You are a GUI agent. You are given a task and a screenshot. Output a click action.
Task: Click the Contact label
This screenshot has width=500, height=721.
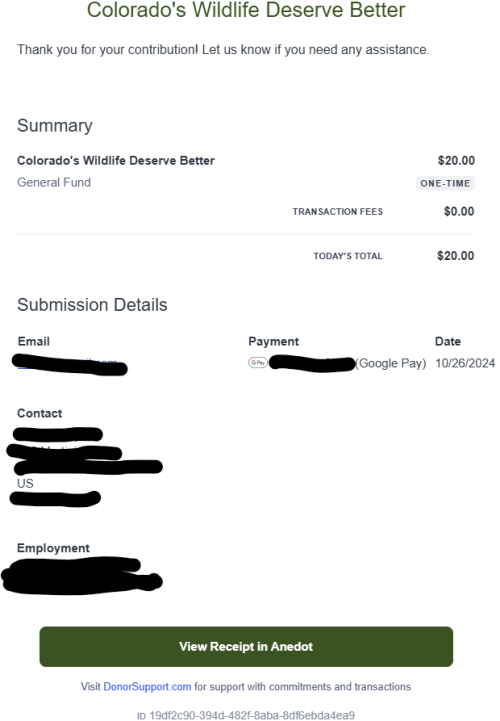click(40, 413)
